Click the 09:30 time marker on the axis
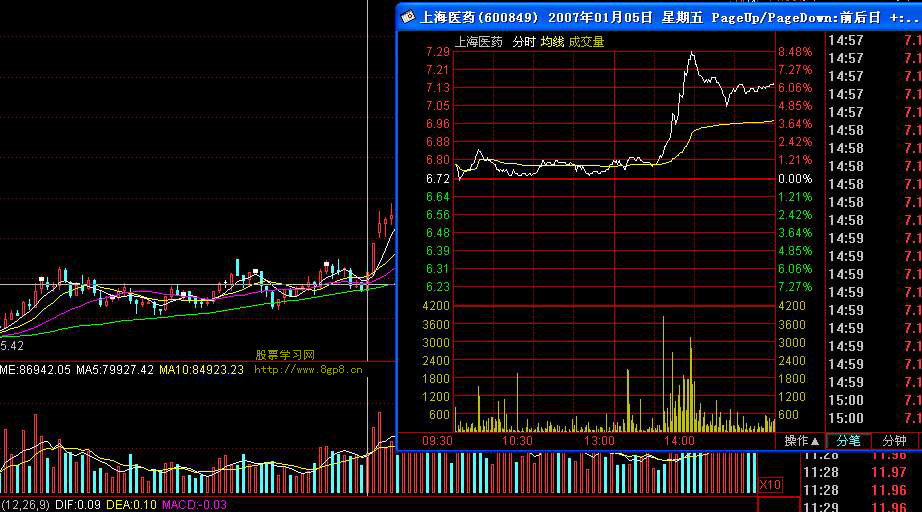 coord(437,441)
